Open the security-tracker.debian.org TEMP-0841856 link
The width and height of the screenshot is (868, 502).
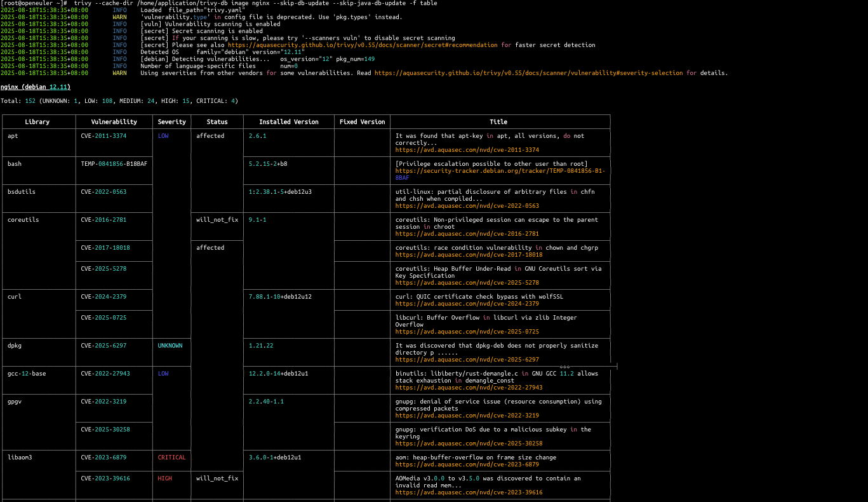tap(500, 171)
